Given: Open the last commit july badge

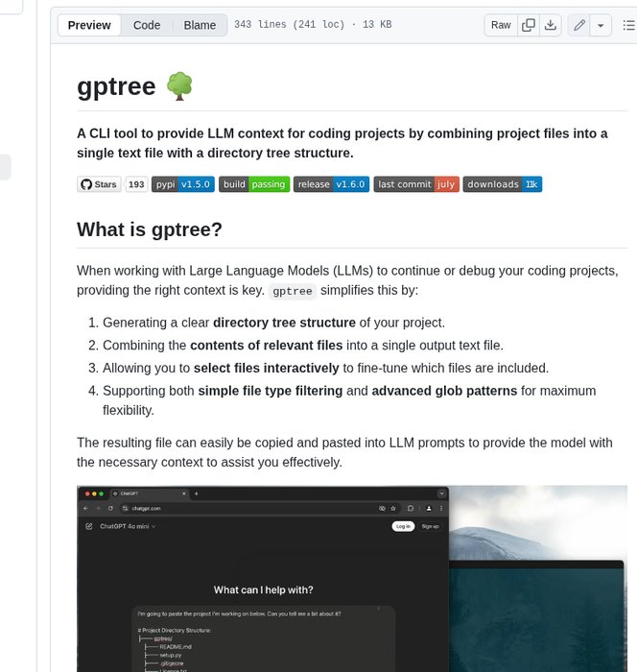Looking at the screenshot, I should (x=416, y=184).
